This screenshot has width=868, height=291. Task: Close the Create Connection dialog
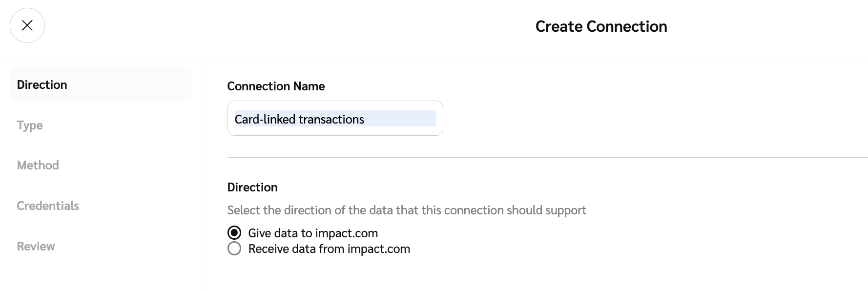[27, 25]
